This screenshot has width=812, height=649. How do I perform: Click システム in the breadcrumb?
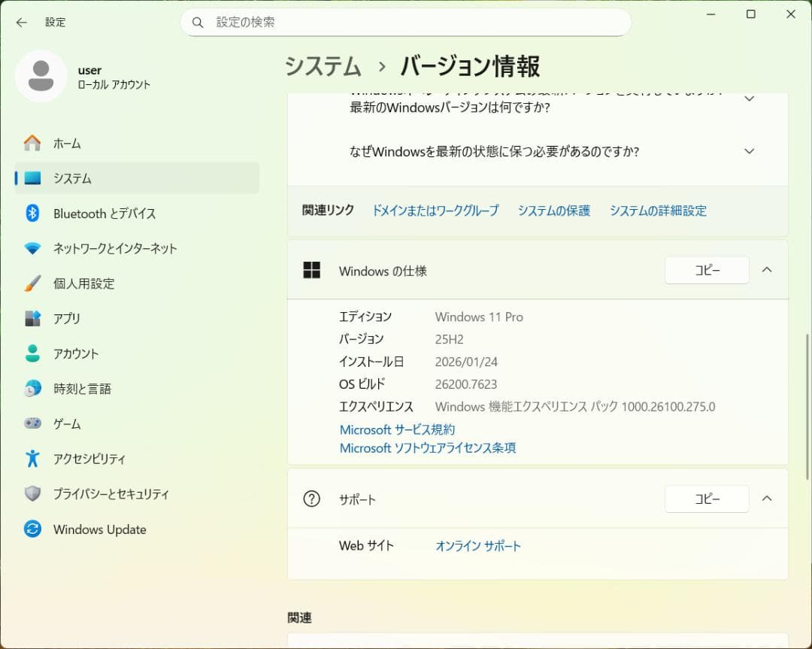tap(323, 67)
